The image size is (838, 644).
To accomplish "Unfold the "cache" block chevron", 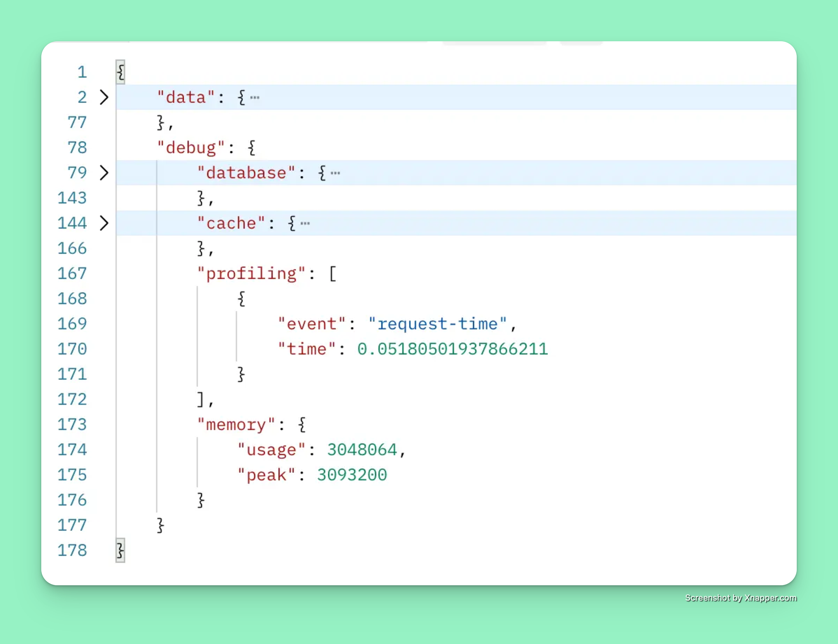I will 104,223.
